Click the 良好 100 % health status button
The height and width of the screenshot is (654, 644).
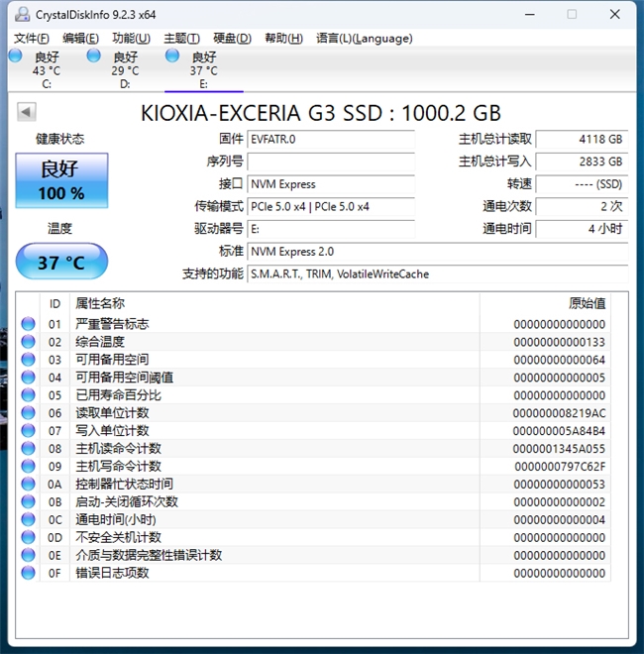(61, 180)
